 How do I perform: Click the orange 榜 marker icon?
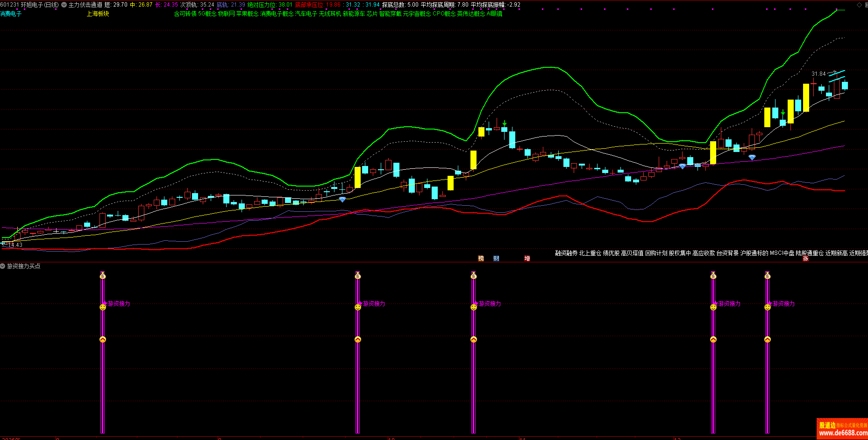tap(481, 259)
